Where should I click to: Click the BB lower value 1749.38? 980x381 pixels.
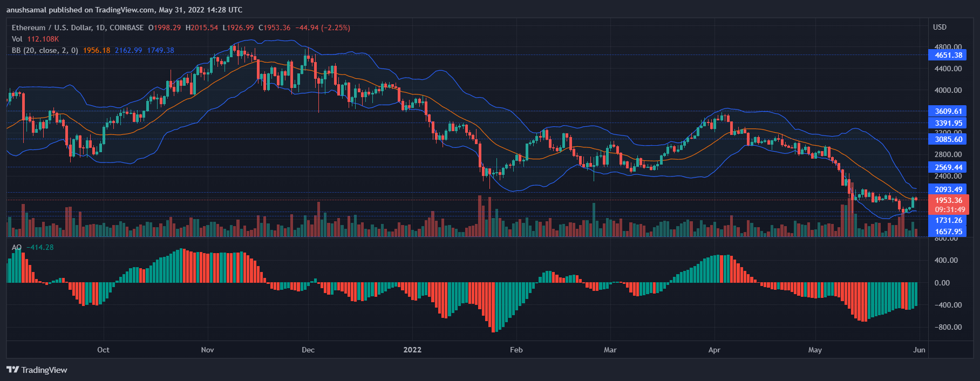(160, 50)
